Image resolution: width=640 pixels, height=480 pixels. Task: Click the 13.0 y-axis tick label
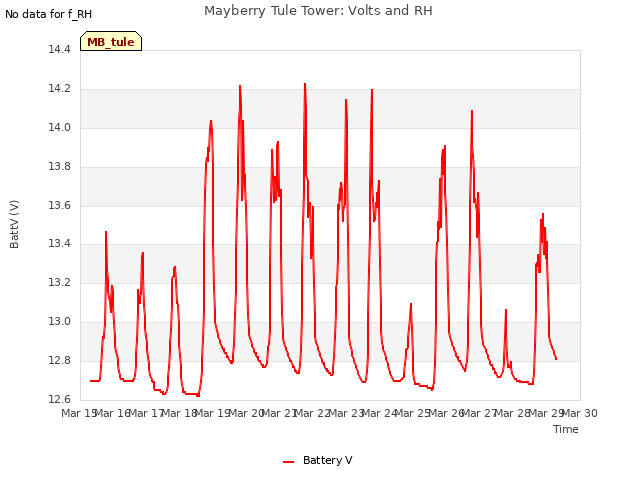[60, 321]
